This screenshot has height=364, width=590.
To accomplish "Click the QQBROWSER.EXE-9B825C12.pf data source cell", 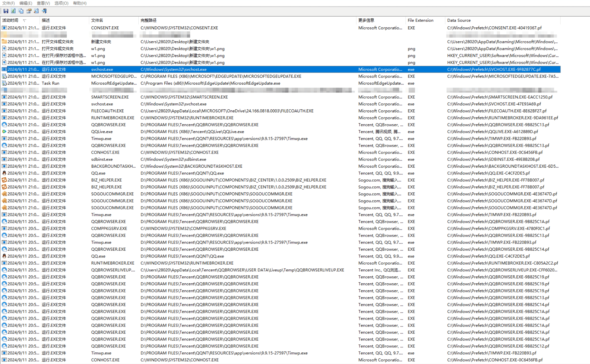I will pyautogui.click(x=498, y=346).
